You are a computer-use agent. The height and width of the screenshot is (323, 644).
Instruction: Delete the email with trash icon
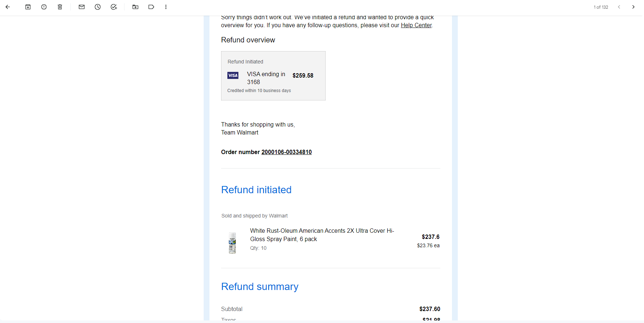point(60,7)
